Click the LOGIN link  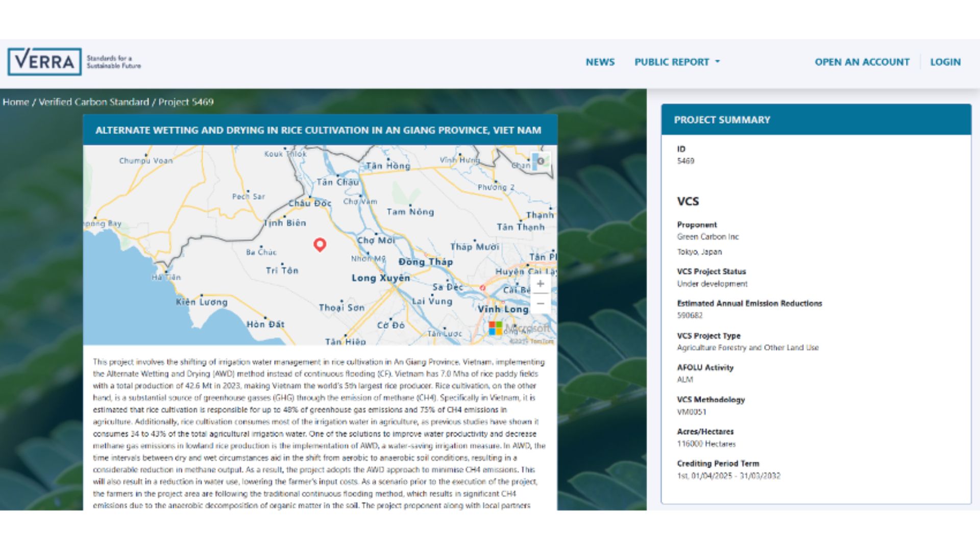(945, 62)
